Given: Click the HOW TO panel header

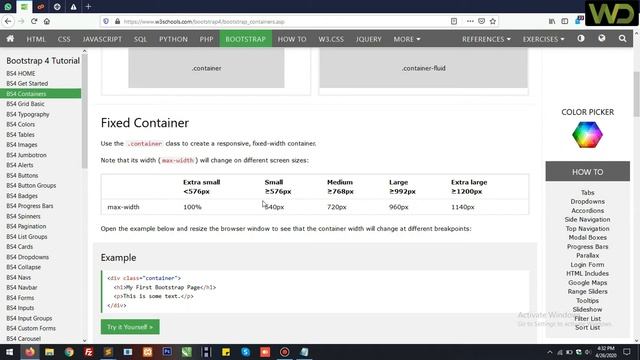Looking at the screenshot, I should (587, 171).
